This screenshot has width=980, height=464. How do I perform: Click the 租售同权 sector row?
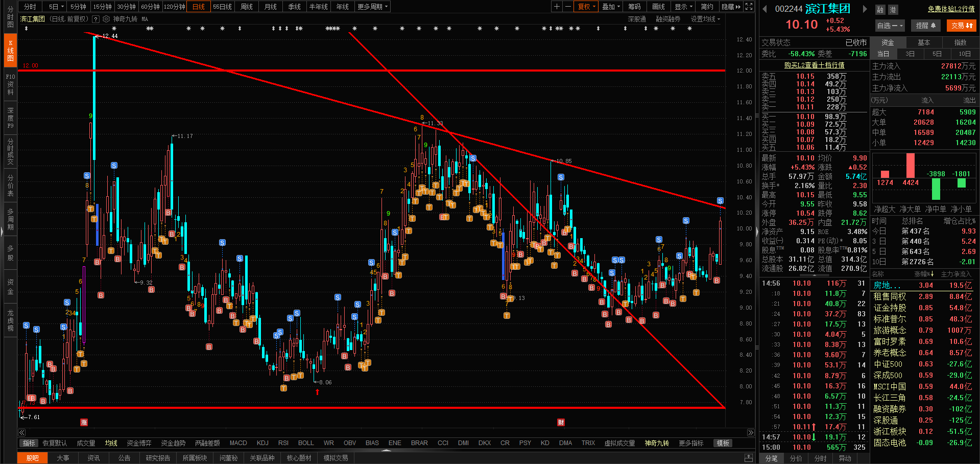coord(923,296)
